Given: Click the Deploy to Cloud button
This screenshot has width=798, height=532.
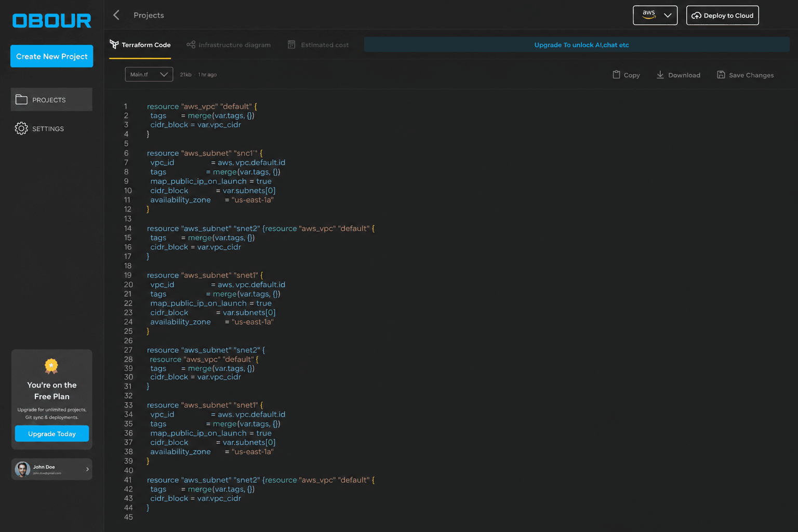Looking at the screenshot, I should click(x=723, y=16).
